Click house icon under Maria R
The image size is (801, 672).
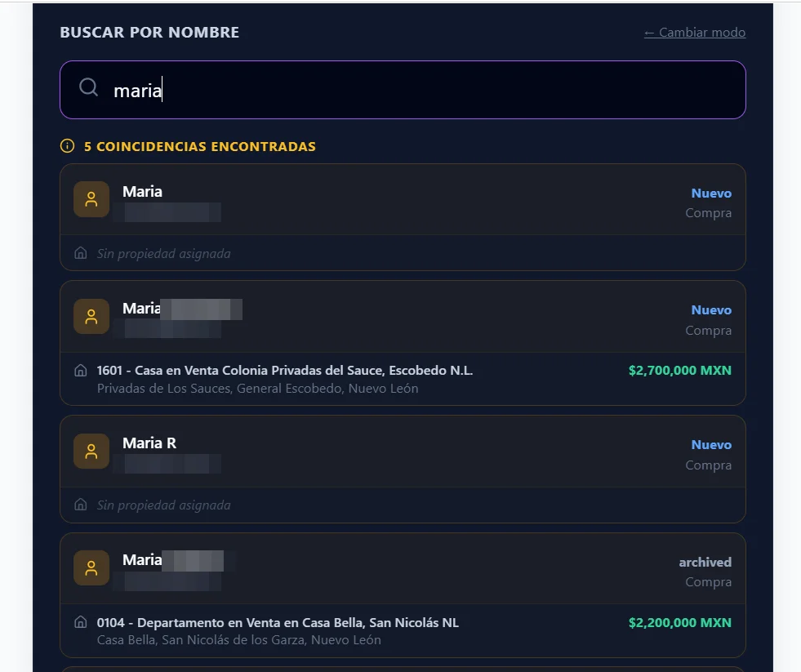point(81,505)
